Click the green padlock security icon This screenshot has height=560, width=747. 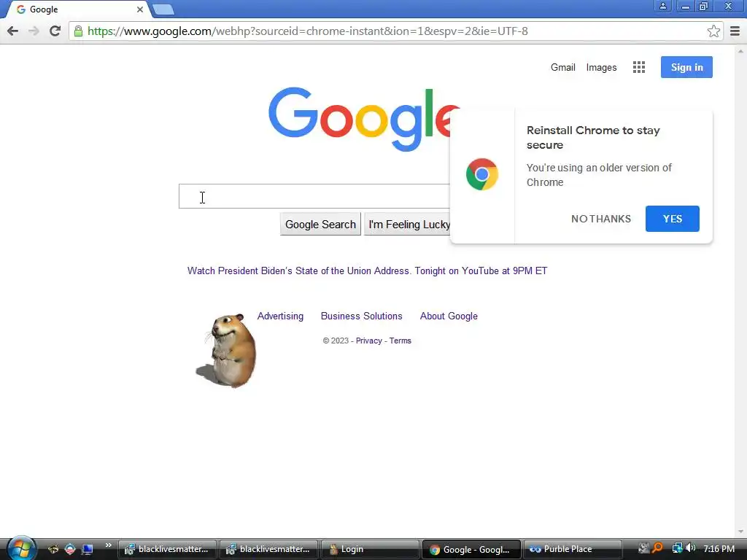coord(78,31)
